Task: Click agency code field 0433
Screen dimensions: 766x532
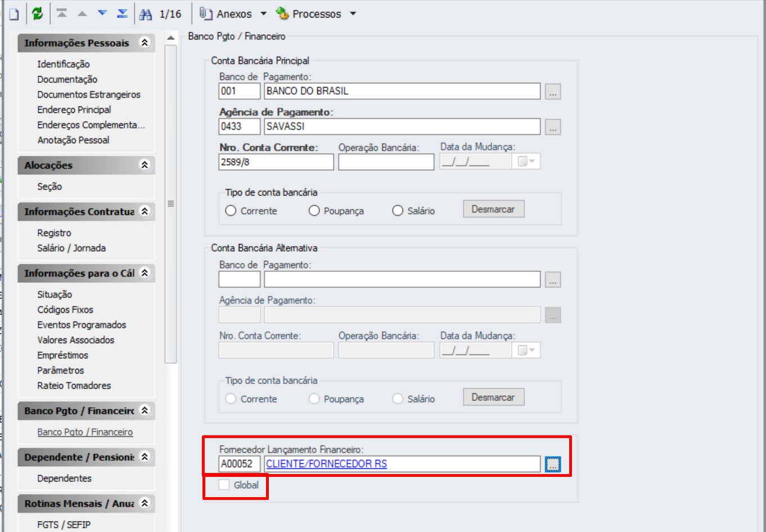Action: (x=239, y=127)
